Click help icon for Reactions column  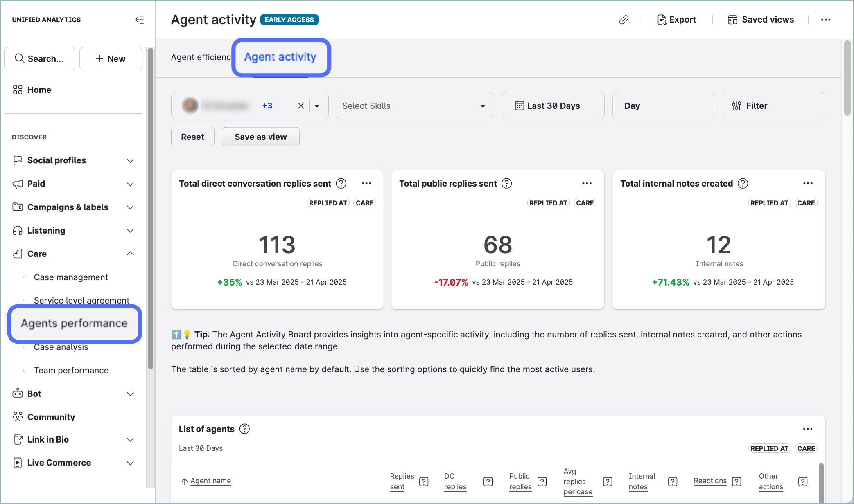(737, 482)
